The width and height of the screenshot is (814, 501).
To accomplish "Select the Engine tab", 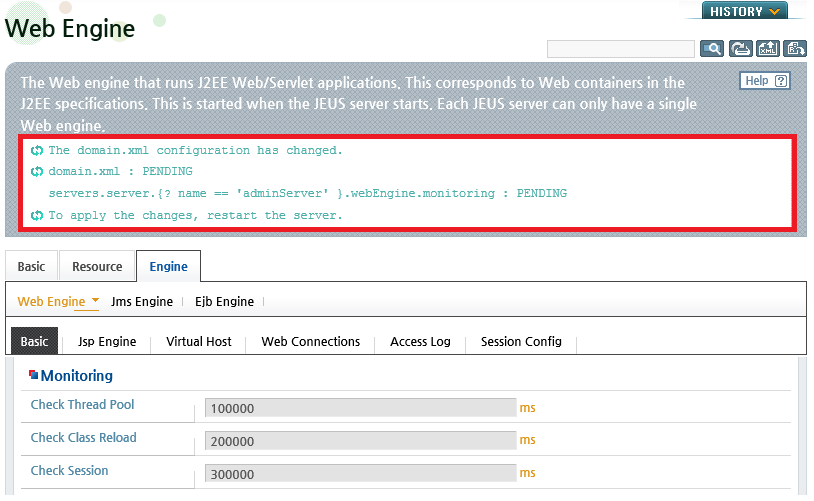I will [168, 266].
